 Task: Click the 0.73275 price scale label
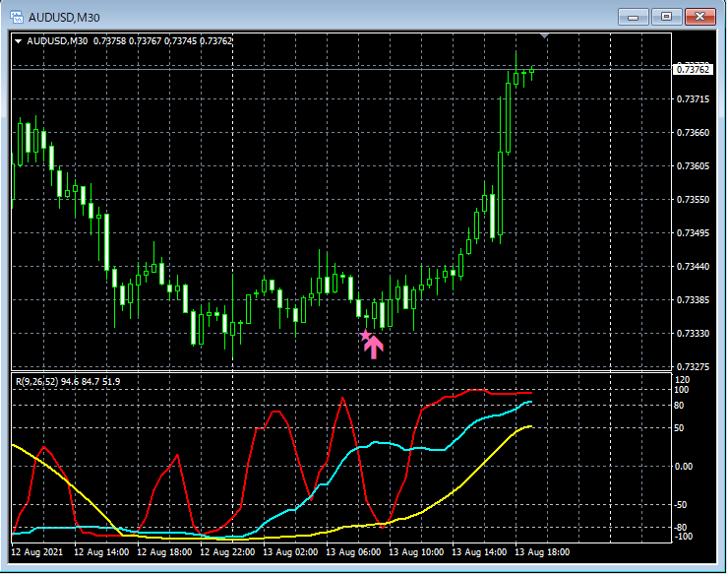[693, 366]
